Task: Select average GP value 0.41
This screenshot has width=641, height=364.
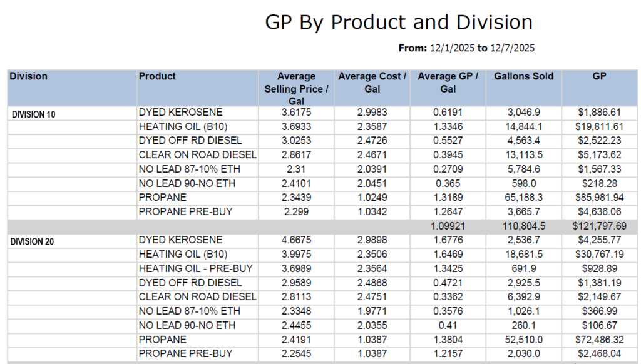Action: pos(448,325)
